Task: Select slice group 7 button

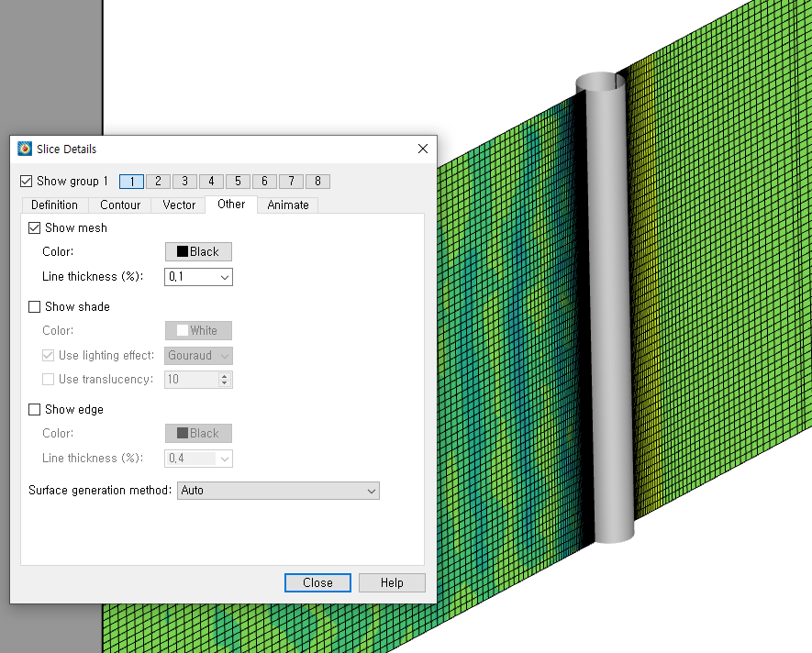Action: (x=291, y=182)
